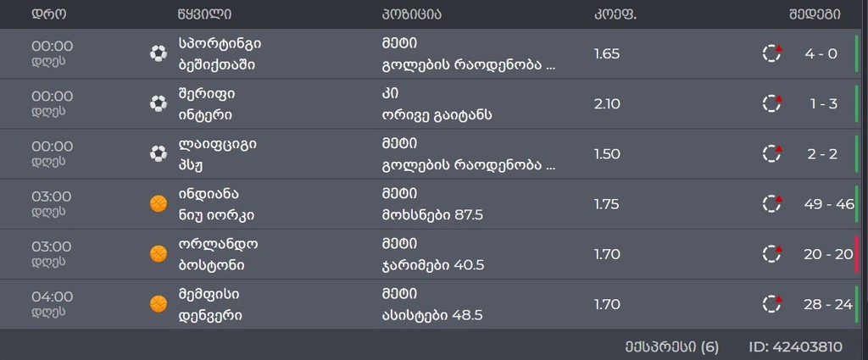This screenshot has height=360, width=868.
Task: Click the ექსპრესი (6) label
Action: (671, 346)
